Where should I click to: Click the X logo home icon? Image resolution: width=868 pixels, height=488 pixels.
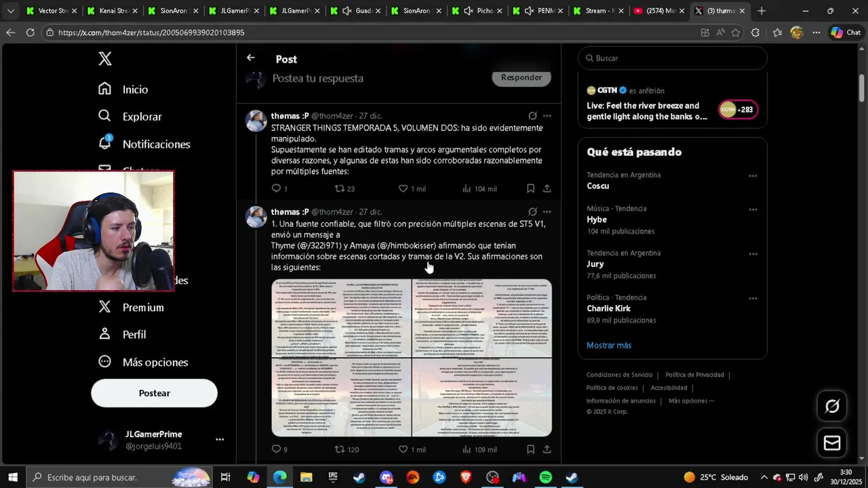[x=104, y=59]
